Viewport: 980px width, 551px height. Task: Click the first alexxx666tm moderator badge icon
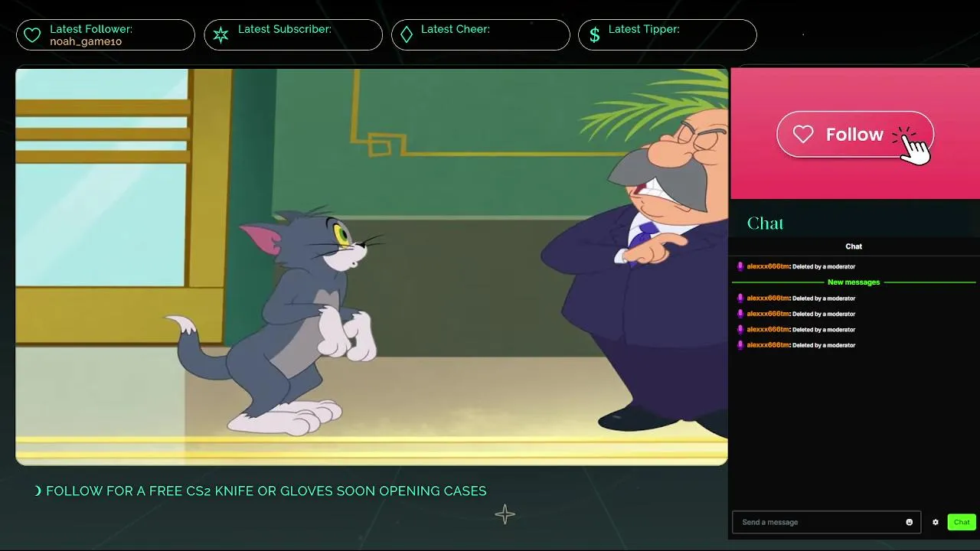740,266
